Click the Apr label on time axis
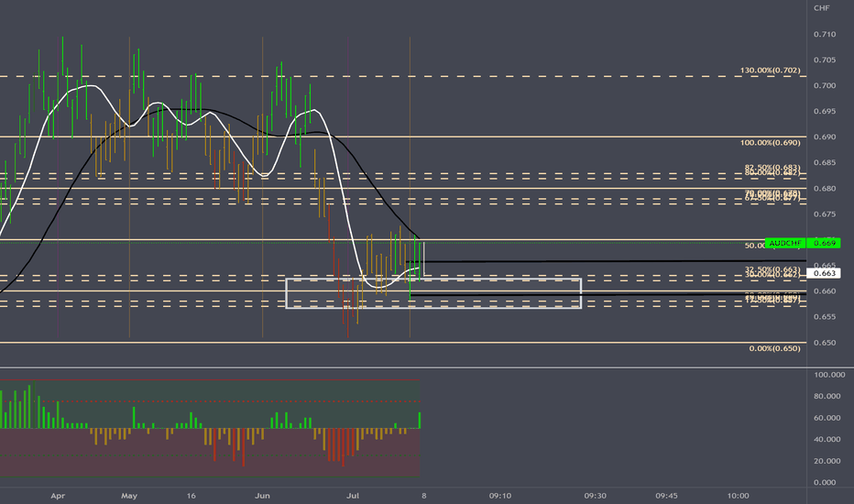The height and width of the screenshot is (504, 854). tap(58, 496)
